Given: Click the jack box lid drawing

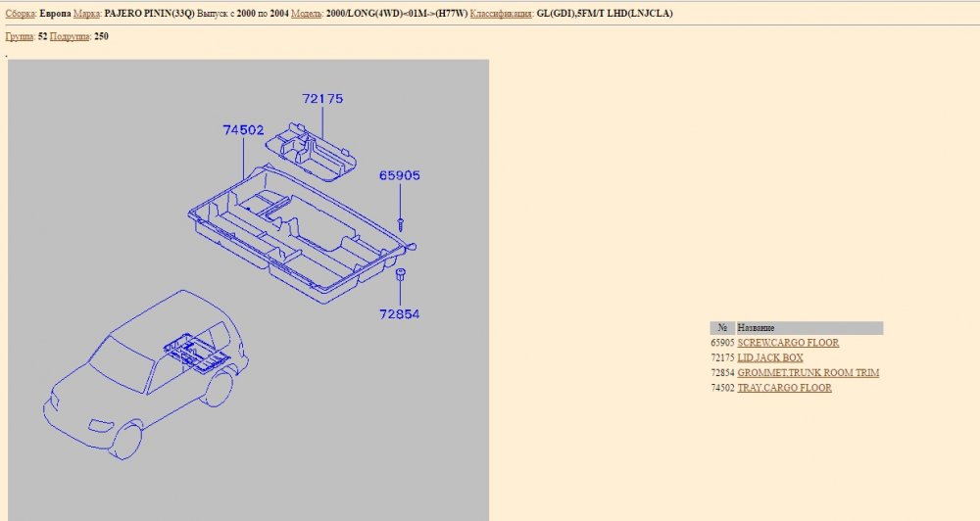Looking at the screenshot, I should click(311, 151).
